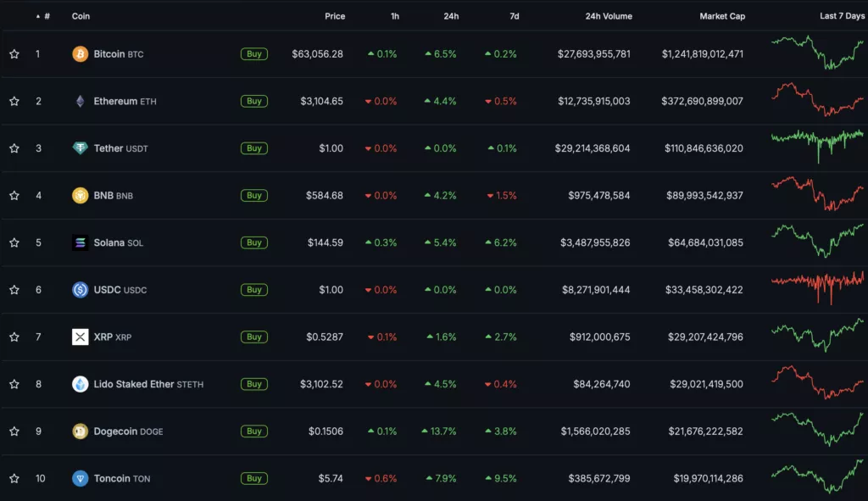
Task: Click Toncoin 7d change 9.5%
Action: click(501, 478)
